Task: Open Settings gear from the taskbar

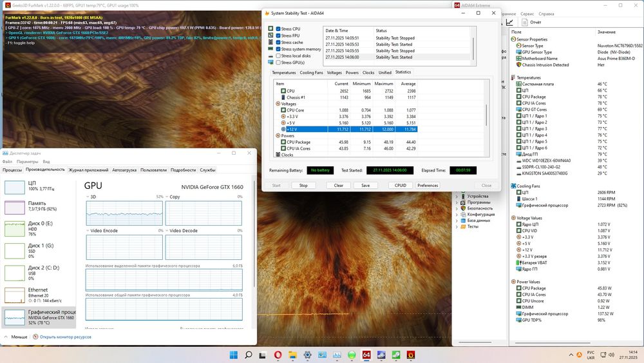Action: [x=307, y=355]
